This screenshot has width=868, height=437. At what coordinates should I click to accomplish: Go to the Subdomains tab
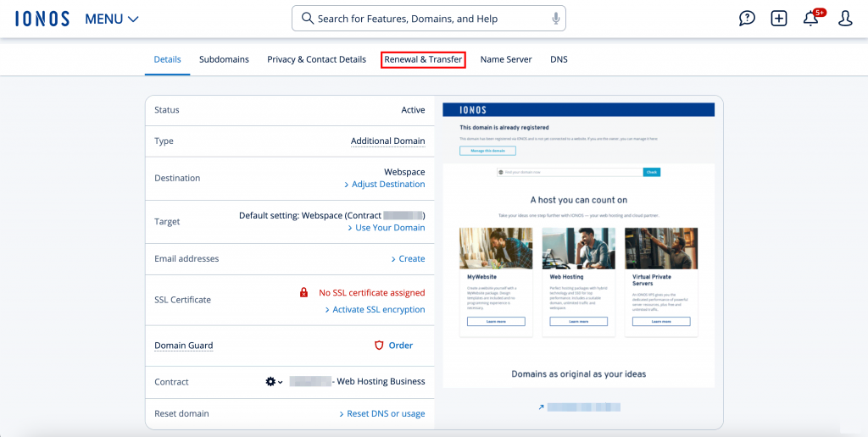pyautogui.click(x=224, y=59)
